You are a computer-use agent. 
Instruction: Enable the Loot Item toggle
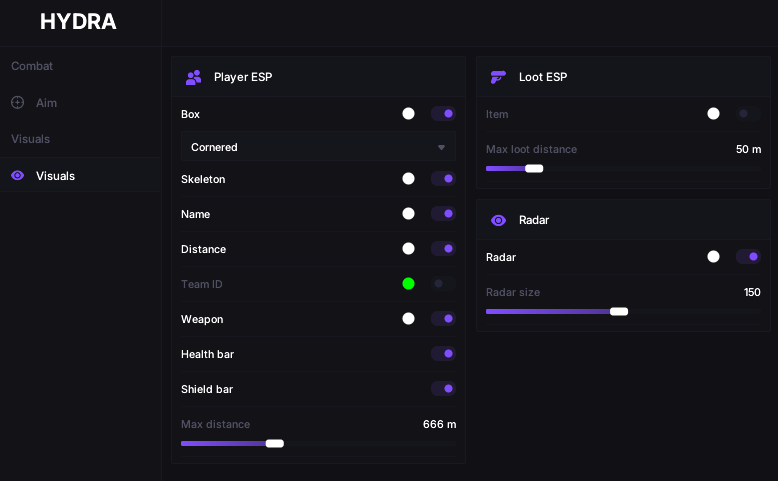pyautogui.click(x=748, y=114)
